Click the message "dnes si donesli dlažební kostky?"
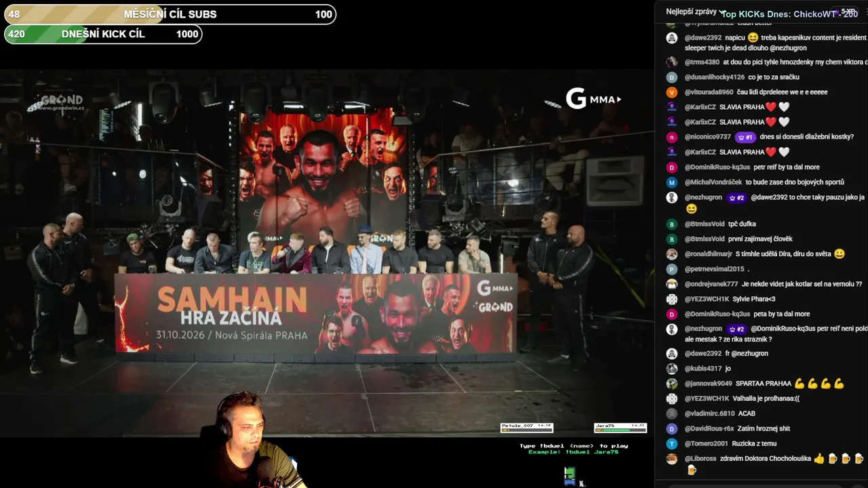This screenshot has width=868, height=488. pyautogui.click(x=806, y=137)
